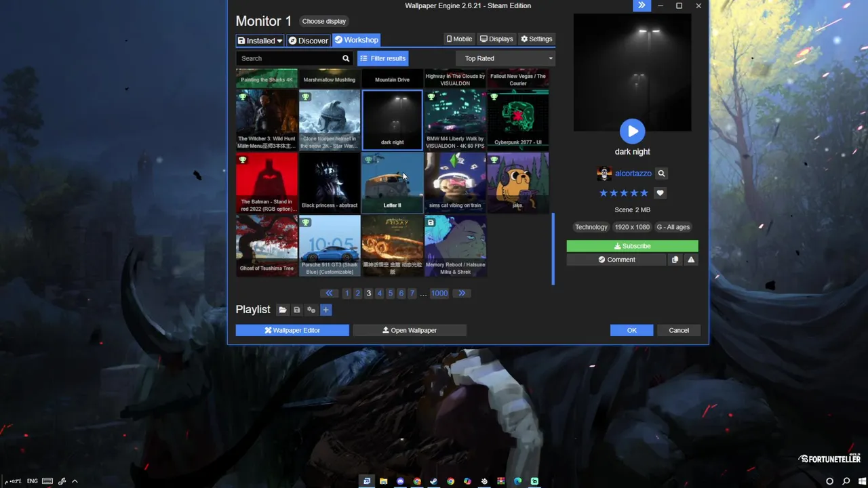Go to the next page with double-right arrows
This screenshot has height=488, width=868.
[x=462, y=293]
